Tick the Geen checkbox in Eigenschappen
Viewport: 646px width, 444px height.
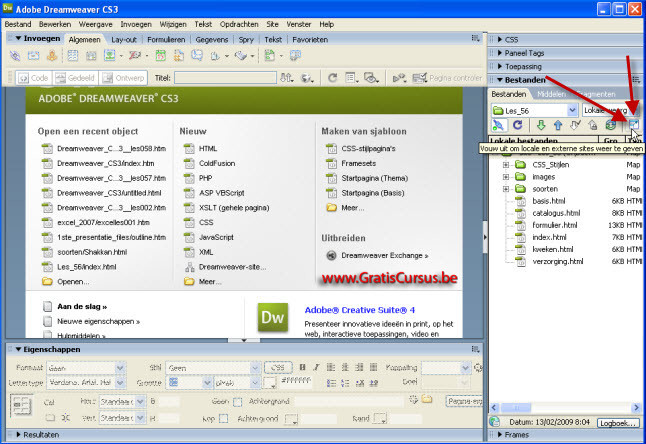click(x=237, y=402)
